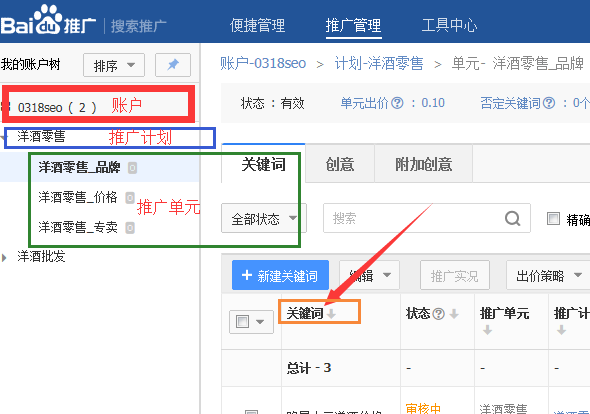The height and width of the screenshot is (414, 590).
Task: Open the 排序 dropdown
Action: (114, 65)
